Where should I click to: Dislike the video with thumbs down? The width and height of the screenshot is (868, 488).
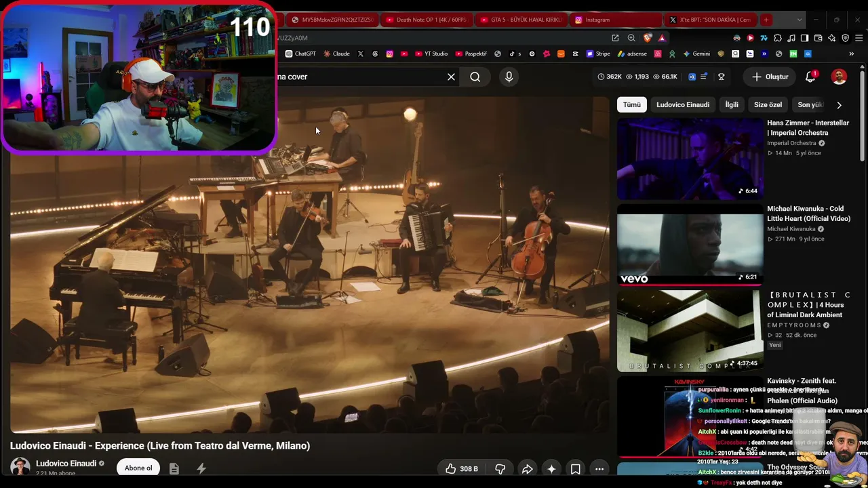[x=500, y=468]
